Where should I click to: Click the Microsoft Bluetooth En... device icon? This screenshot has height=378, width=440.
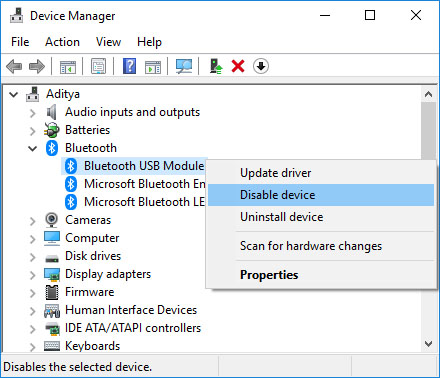[71, 184]
